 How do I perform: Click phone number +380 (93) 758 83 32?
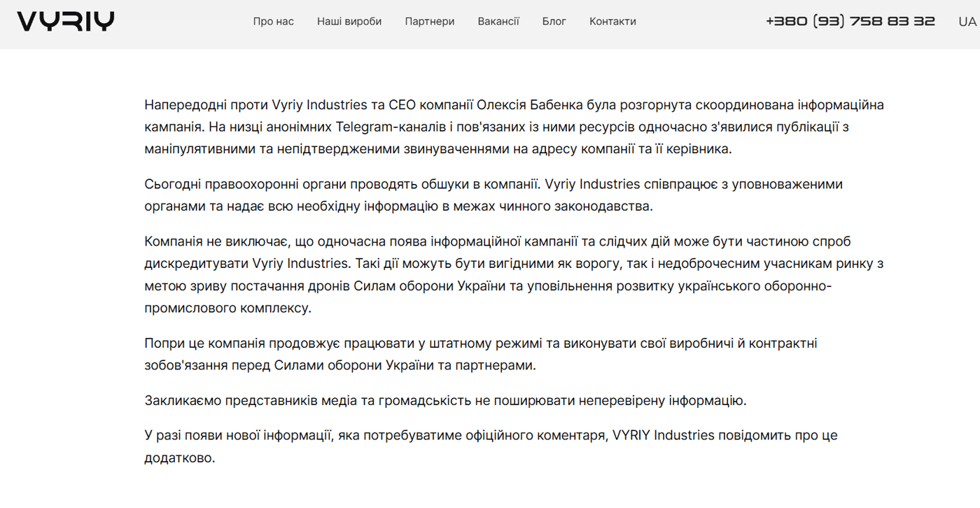click(850, 21)
